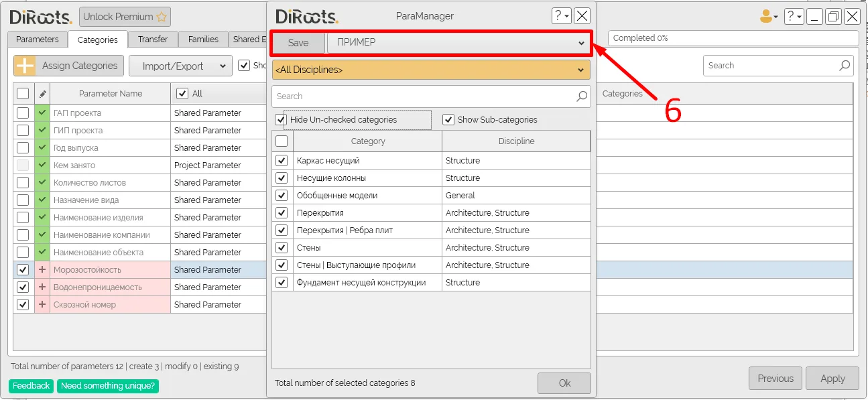Click the pencil edit column header icon
This screenshot has width=868, height=400.
pyautogui.click(x=42, y=94)
